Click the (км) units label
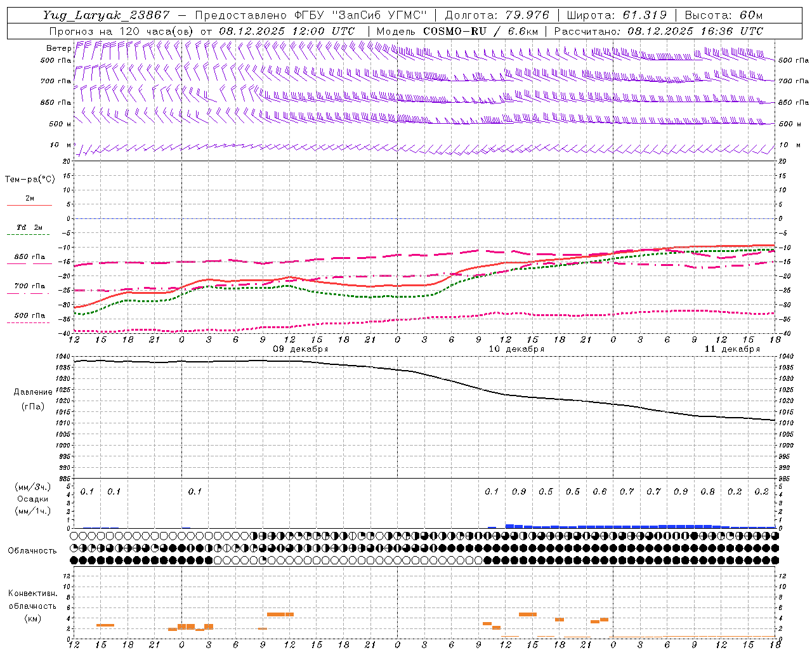The width and height of the screenshot is (812, 650). (33, 618)
